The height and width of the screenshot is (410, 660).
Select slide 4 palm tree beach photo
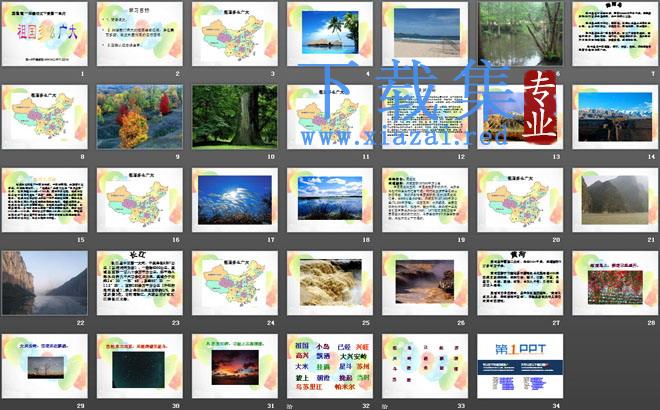330,34
